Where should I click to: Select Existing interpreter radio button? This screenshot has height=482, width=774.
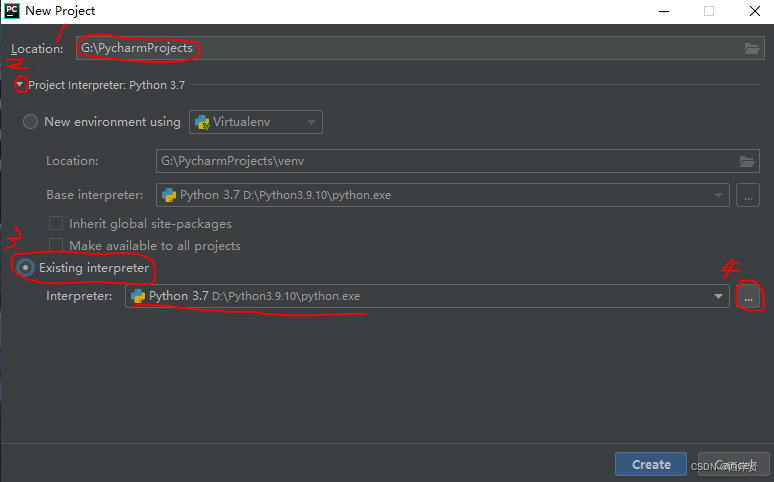[25, 268]
